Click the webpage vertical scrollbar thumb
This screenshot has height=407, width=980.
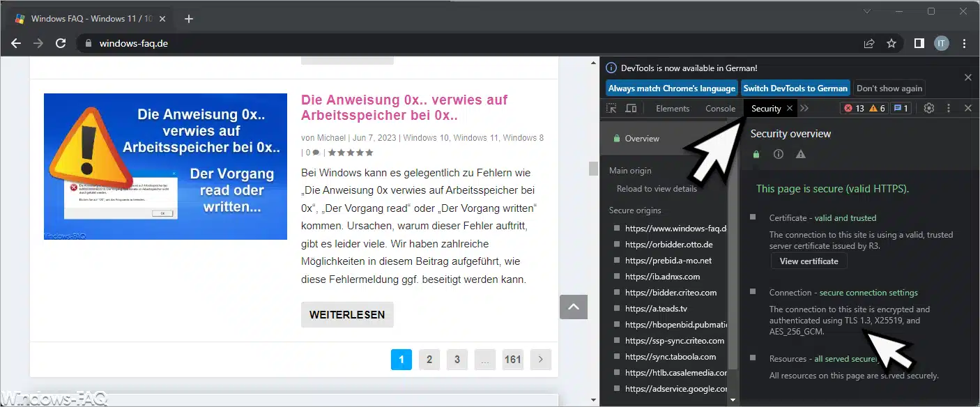pos(593,168)
